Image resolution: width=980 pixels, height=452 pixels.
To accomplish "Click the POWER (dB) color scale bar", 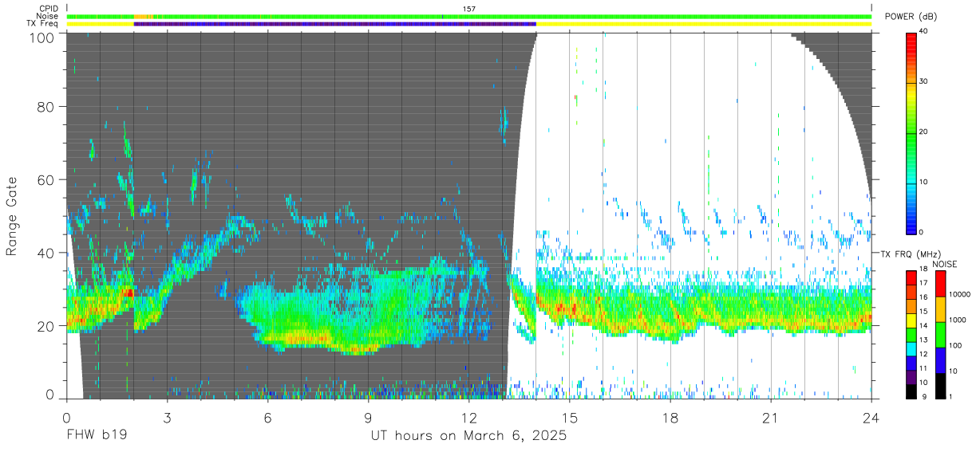I will pyautogui.click(x=911, y=132).
